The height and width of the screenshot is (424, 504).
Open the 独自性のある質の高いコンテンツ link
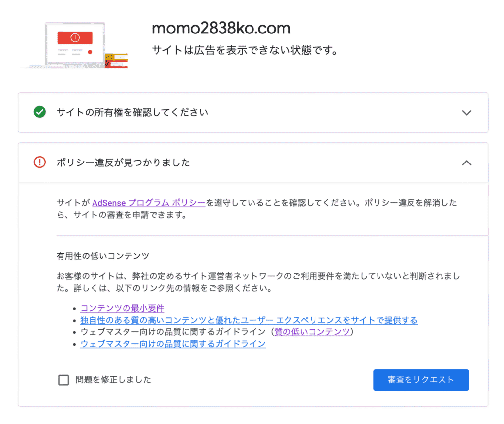(x=249, y=320)
